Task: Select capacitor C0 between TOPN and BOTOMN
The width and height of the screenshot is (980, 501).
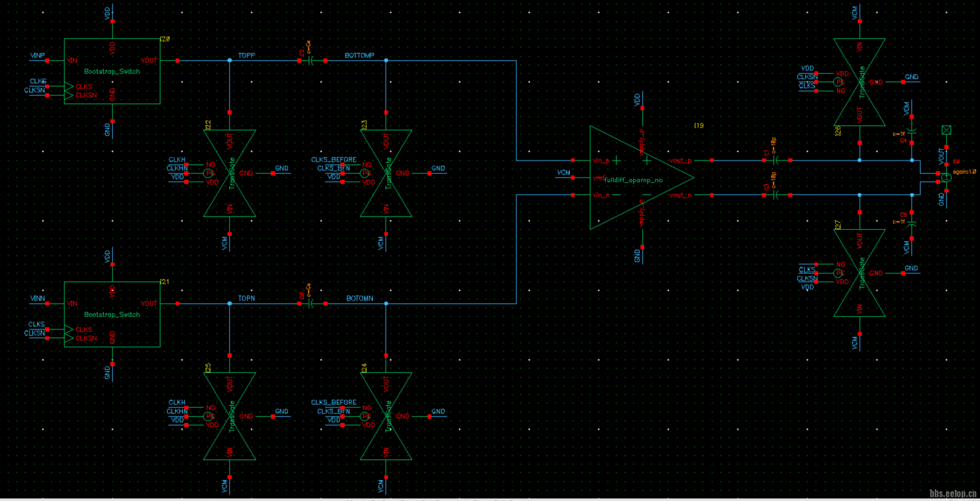Action: click(311, 303)
